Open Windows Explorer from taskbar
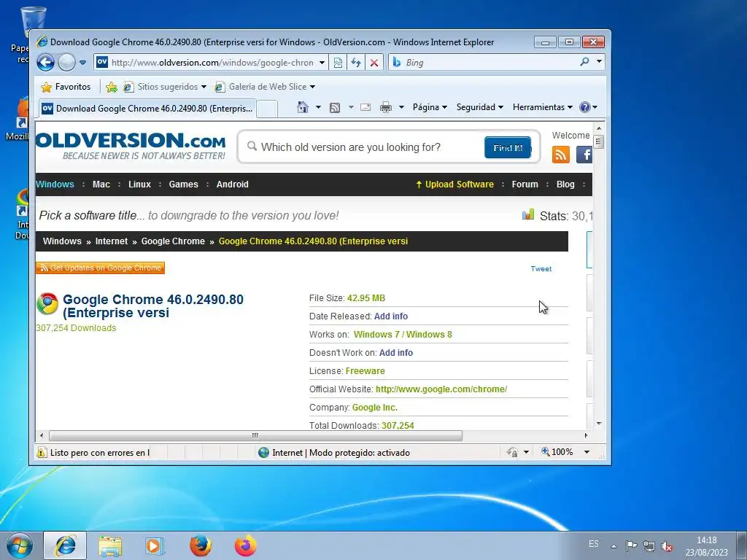 pos(110,546)
